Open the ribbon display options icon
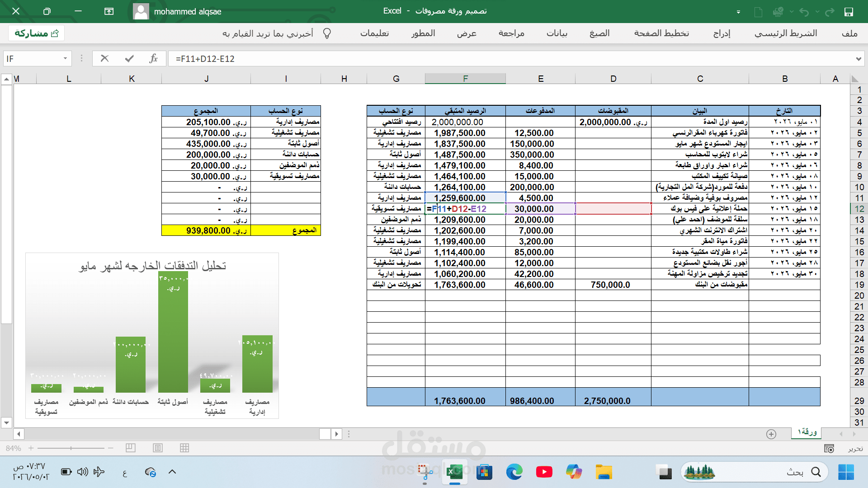Screen dimensions: 868x488 tap(109, 11)
